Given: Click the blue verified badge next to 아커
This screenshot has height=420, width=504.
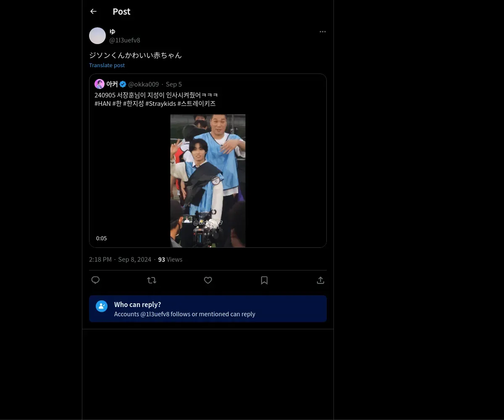Looking at the screenshot, I should tap(123, 84).
